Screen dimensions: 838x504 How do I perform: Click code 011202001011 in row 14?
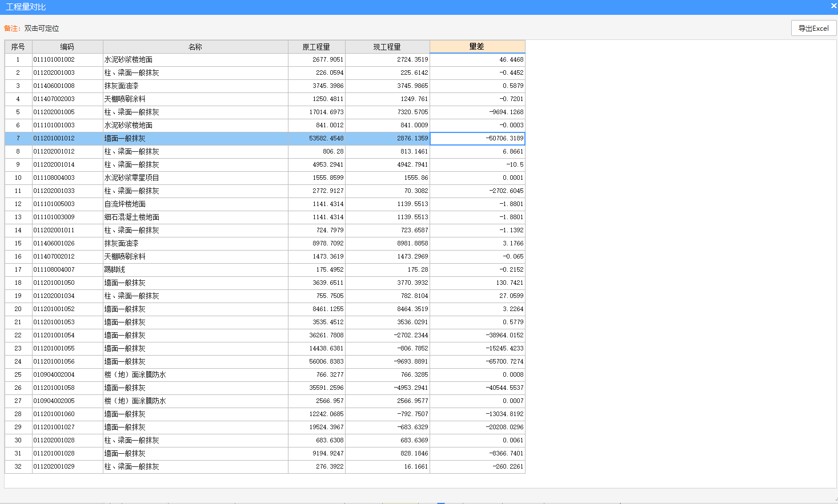[x=67, y=230]
